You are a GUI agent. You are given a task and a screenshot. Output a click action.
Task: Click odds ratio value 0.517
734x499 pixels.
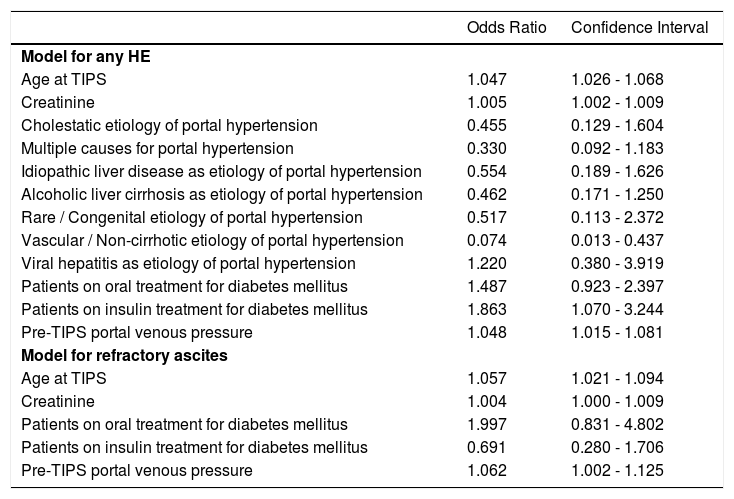[x=487, y=217]
